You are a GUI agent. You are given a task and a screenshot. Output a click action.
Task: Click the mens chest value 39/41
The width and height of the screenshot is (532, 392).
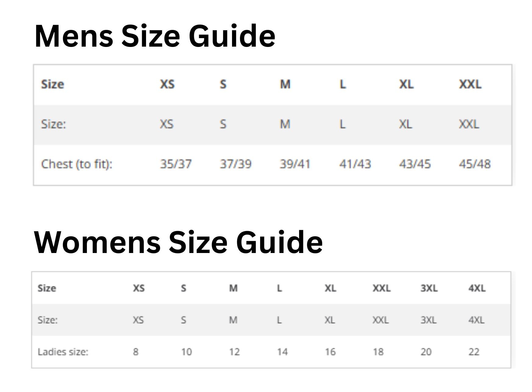tap(295, 164)
